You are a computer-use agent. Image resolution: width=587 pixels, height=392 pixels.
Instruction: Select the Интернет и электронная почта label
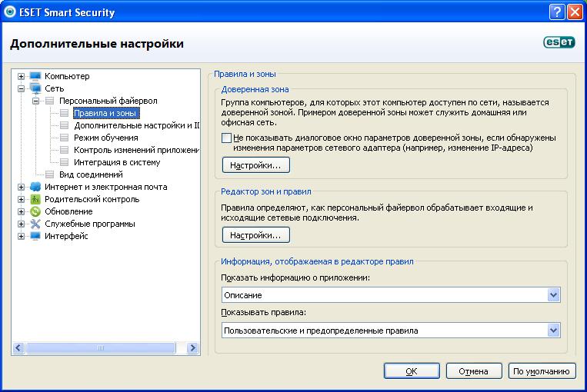[x=106, y=187]
